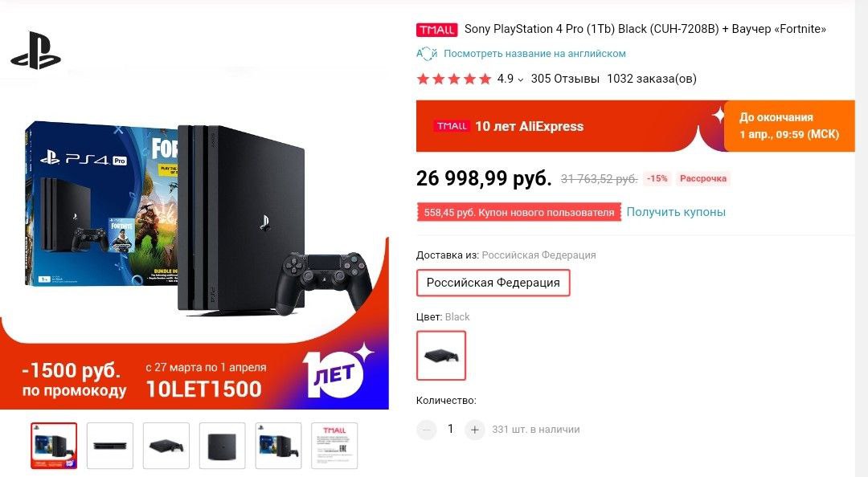Click the 10 ЛЕТ anniversary badge on image
The width and height of the screenshot is (868, 477).
[x=337, y=371]
